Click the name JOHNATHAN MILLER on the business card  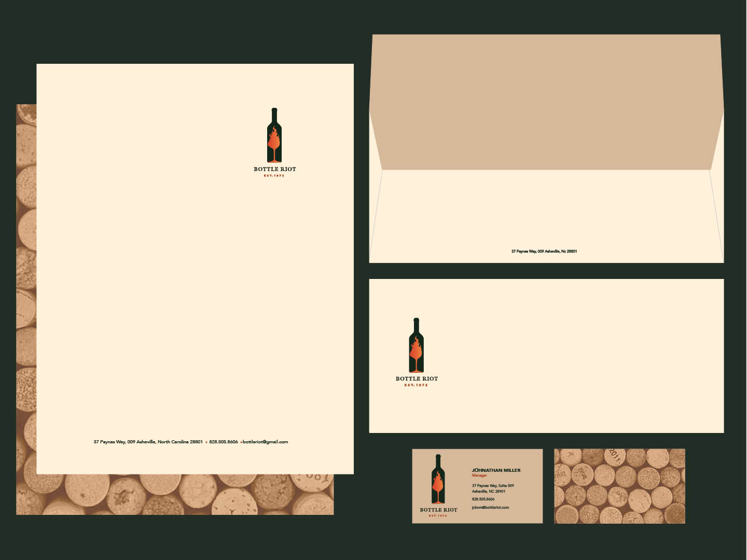[496, 470]
